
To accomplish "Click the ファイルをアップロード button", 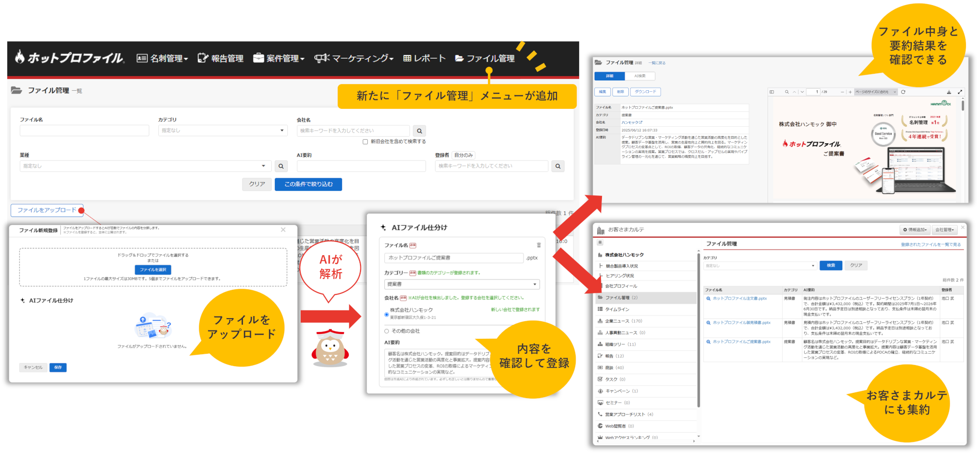I will point(46,210).
